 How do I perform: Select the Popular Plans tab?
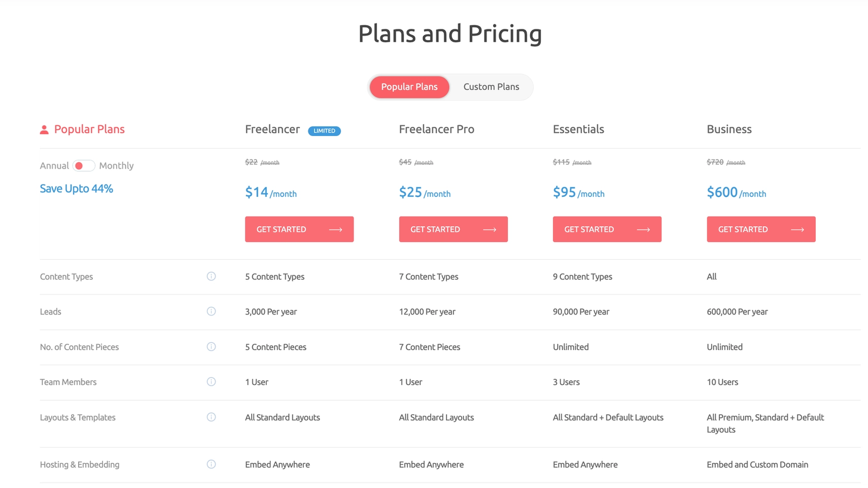click(409, 87)
